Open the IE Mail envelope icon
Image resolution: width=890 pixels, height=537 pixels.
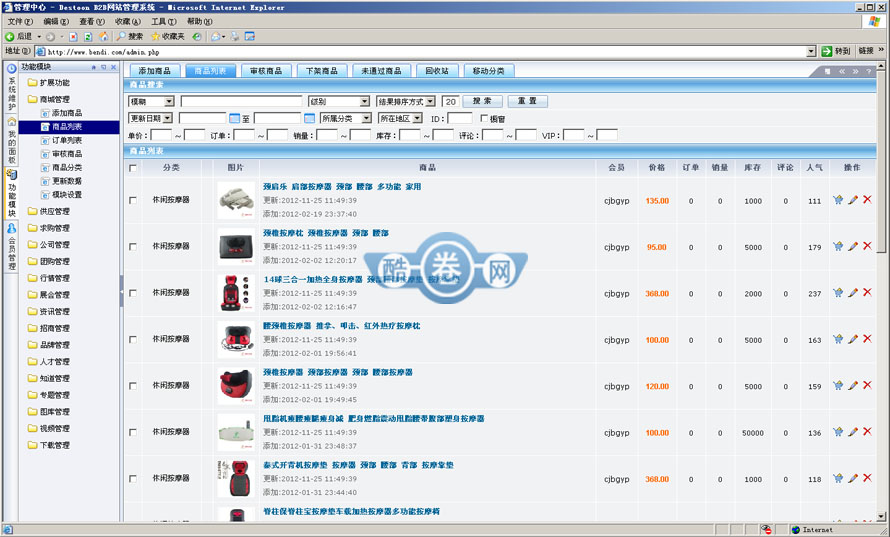coord(216,36)
